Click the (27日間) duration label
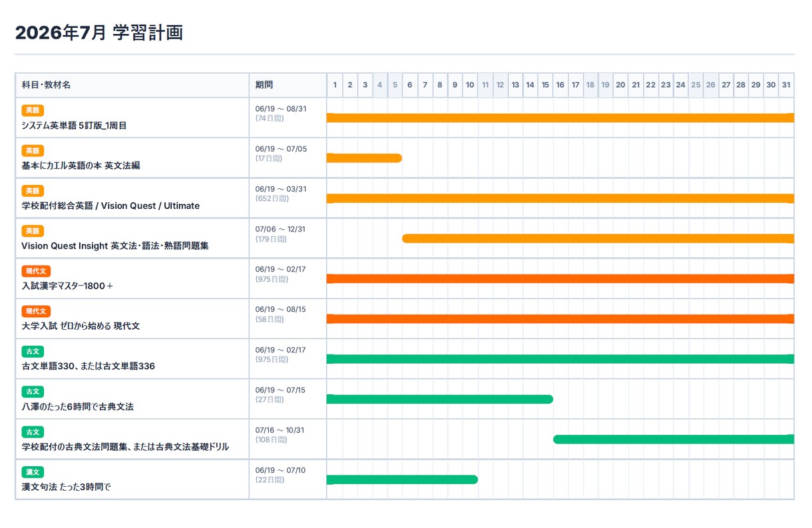This screenshot has width=812, height=528. tap(270, 400)
